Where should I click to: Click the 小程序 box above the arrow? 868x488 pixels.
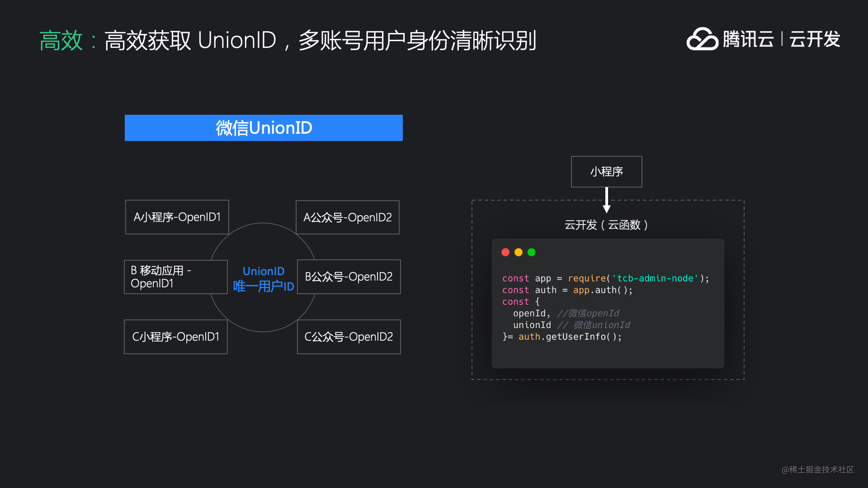[607, 172]
